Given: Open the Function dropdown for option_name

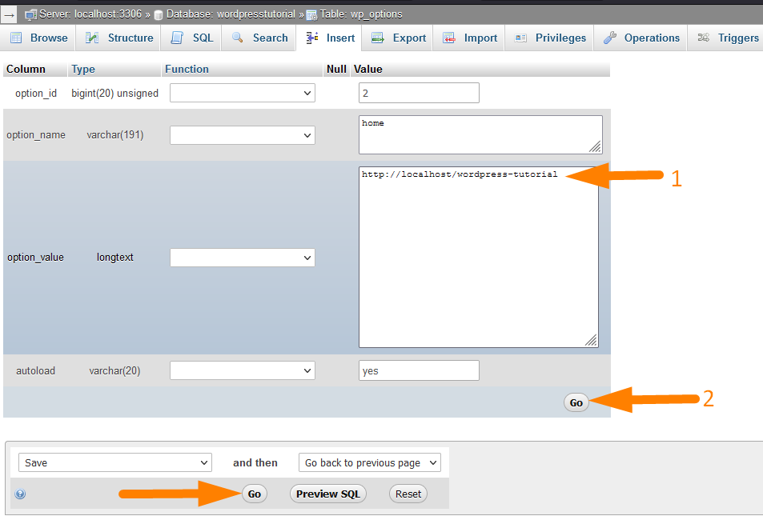Looking at the screenshot, I should pyautogui.click(x=243, y=135).
